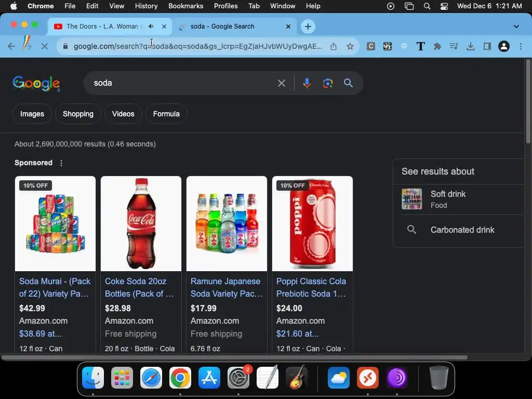Switch to The Doors - L.A. Woman tab
This screenshot has height=399, width=532.
coord(102,26)
